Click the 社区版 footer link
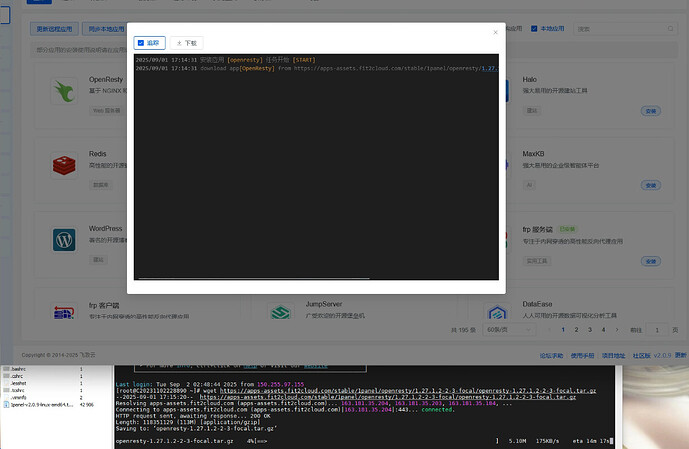The height and width of the screenshot is (449, 689). pyautogui.click(x=642, y=355)
